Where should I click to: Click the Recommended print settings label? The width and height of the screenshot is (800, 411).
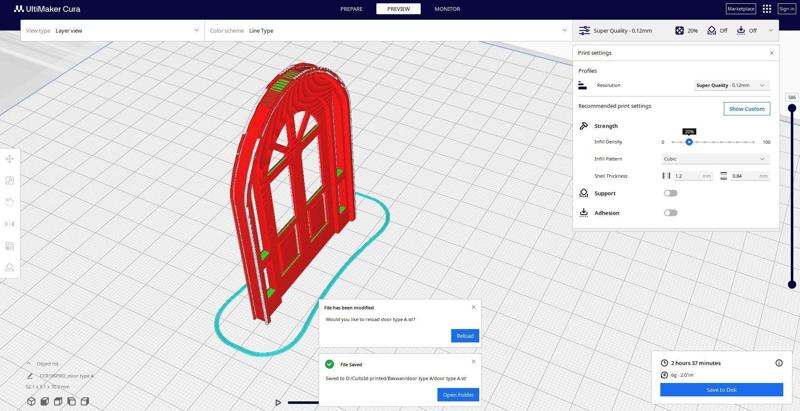coord(614,106)
